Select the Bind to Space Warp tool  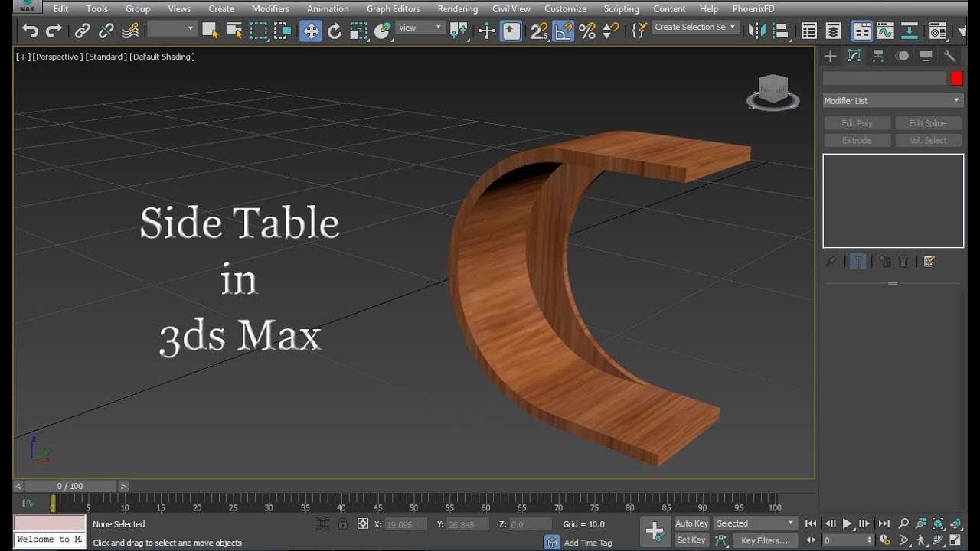coord(130,31)
